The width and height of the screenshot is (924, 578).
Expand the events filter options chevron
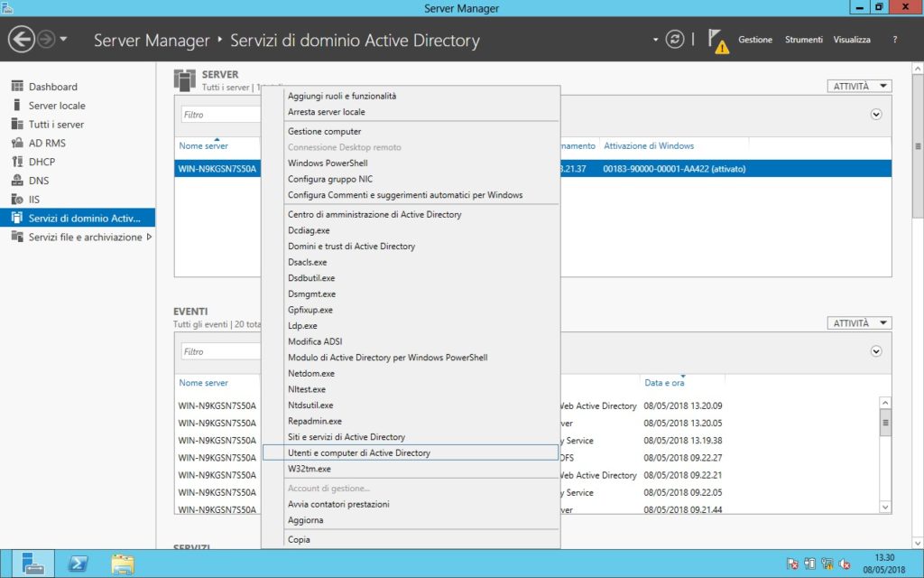click(876, 351)
